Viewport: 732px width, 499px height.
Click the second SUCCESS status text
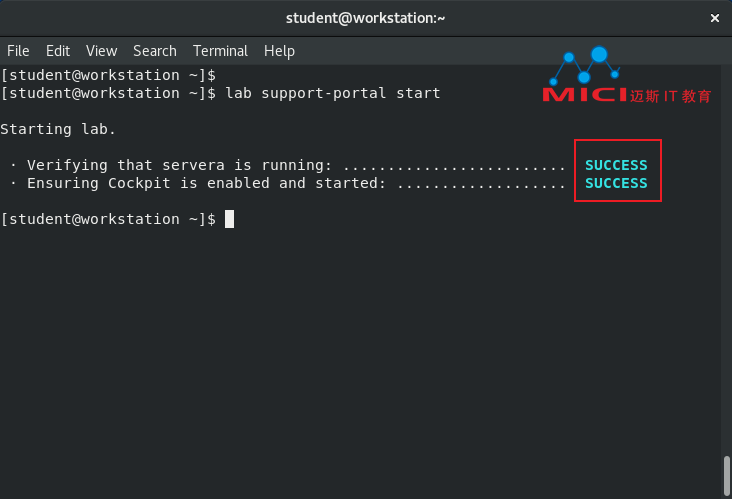coord(616,183)
